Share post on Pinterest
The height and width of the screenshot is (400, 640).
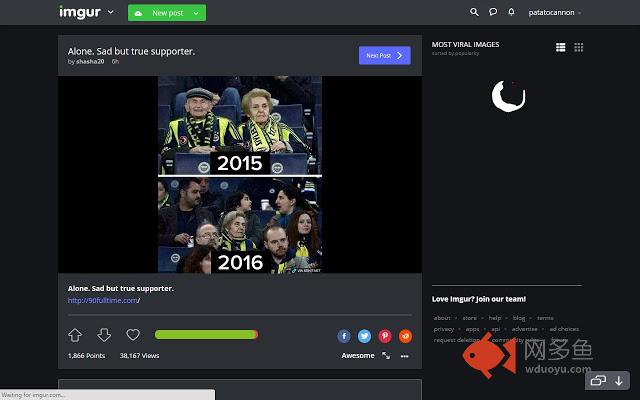[385, 336]
